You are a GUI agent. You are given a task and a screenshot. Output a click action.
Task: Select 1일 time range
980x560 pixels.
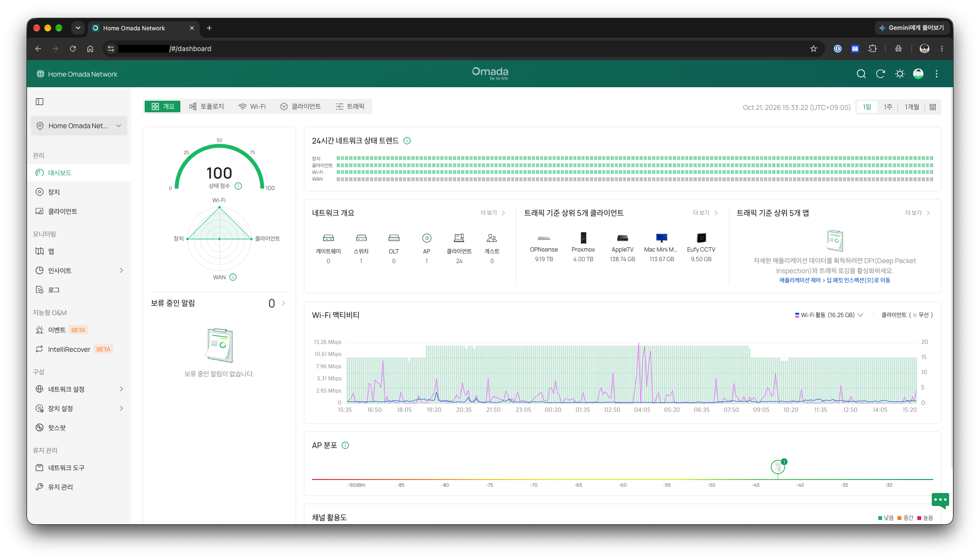pyautogui.click(x=867, y=107)
